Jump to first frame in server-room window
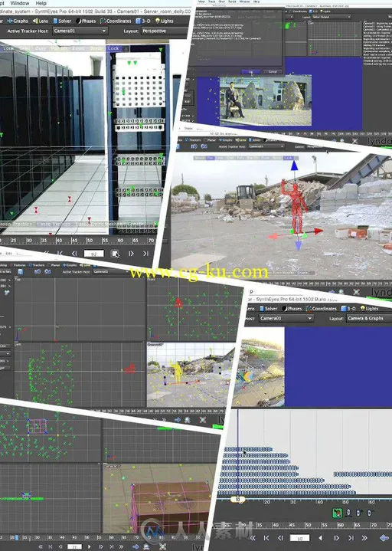 (x=60, y=254)
